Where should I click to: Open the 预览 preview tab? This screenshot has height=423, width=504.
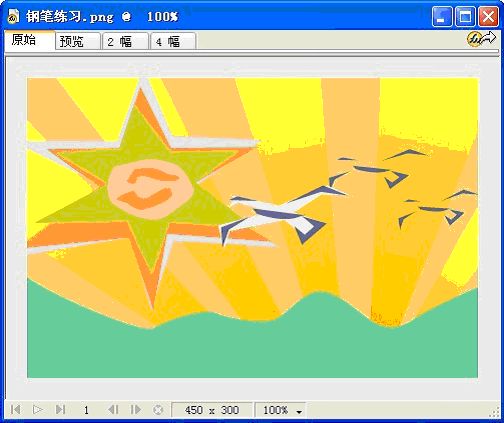(78, 42)
